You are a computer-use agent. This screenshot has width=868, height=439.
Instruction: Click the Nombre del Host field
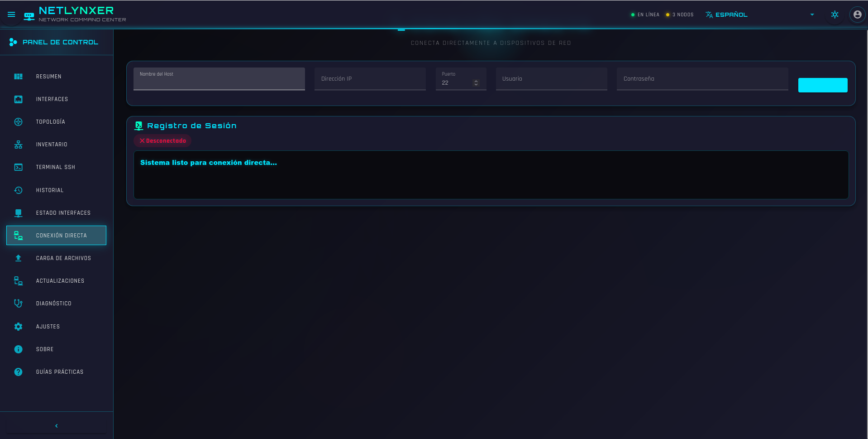219,81
